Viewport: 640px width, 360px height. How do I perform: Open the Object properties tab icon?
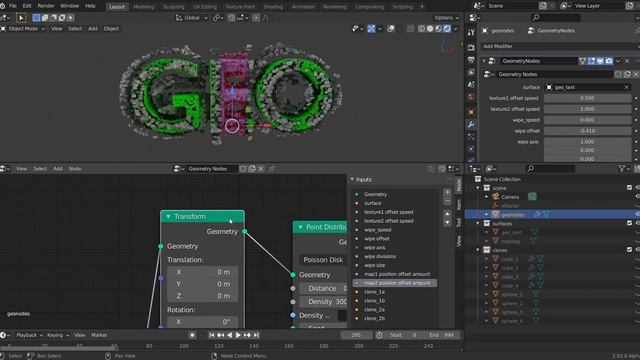point(471,112)
